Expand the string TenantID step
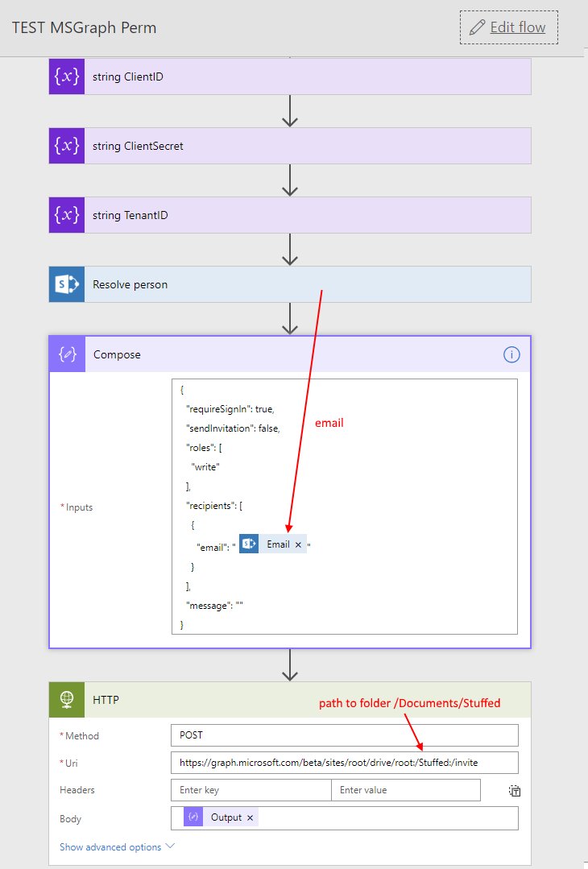The image size is (588, 869). (x=306, y=215)
